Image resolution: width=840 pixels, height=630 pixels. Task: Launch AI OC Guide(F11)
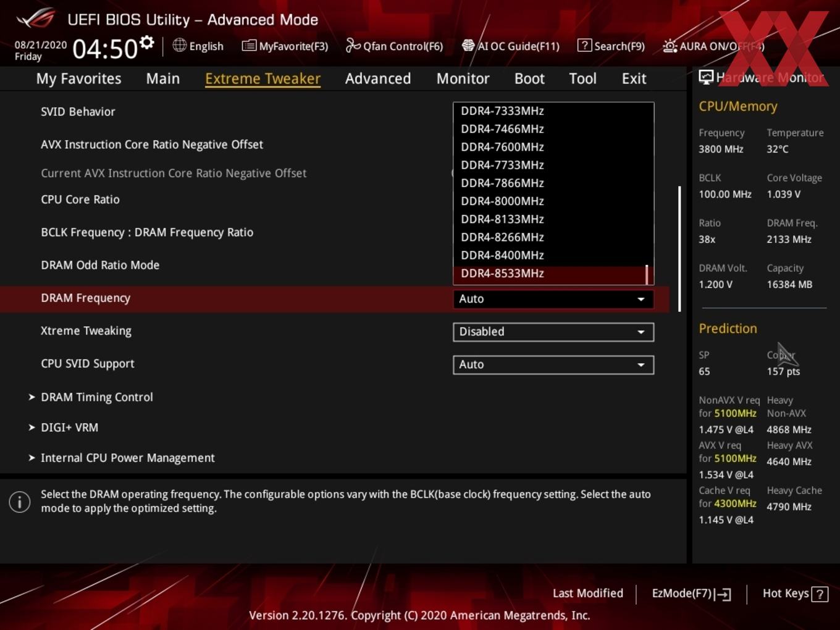point(511,46)
